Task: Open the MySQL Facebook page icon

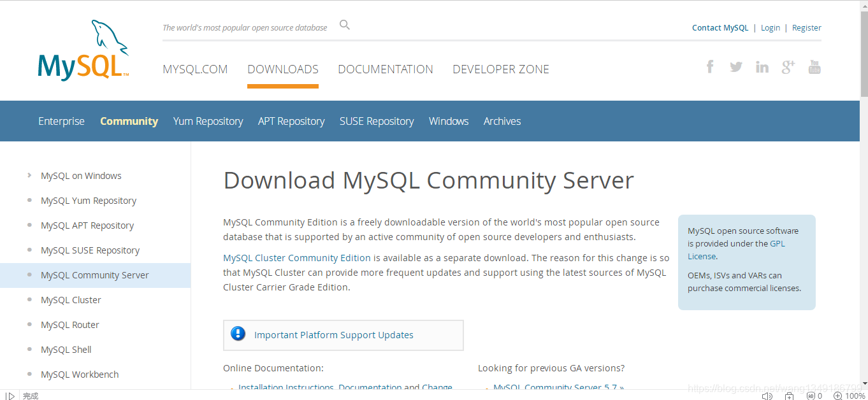Action: (x=710, y=66)
